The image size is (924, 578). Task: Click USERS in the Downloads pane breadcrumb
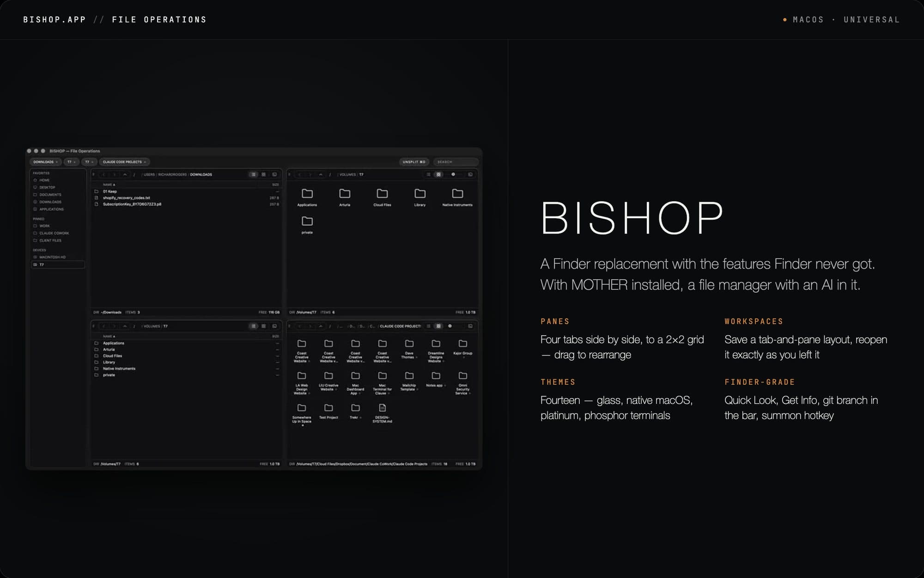click(149, 174)
